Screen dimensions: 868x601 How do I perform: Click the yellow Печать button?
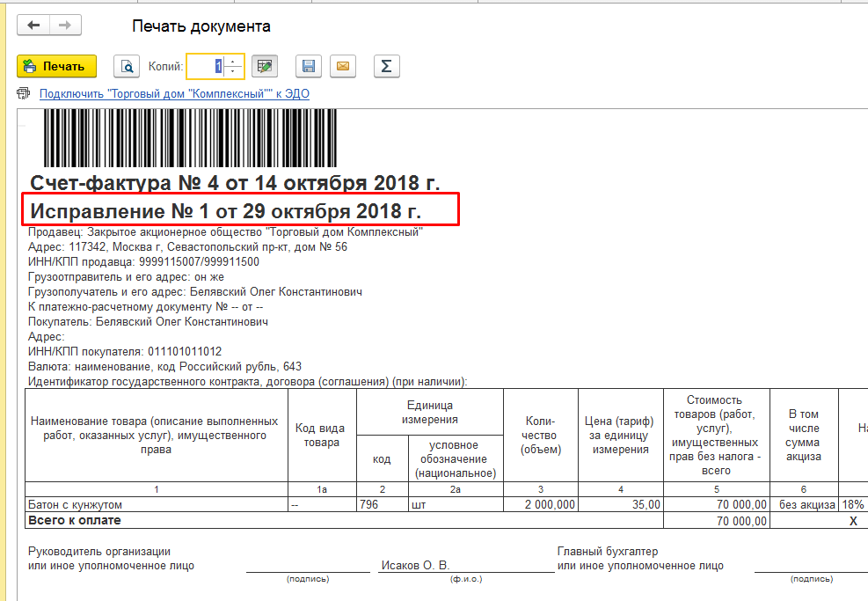click(x=57, y=67)
